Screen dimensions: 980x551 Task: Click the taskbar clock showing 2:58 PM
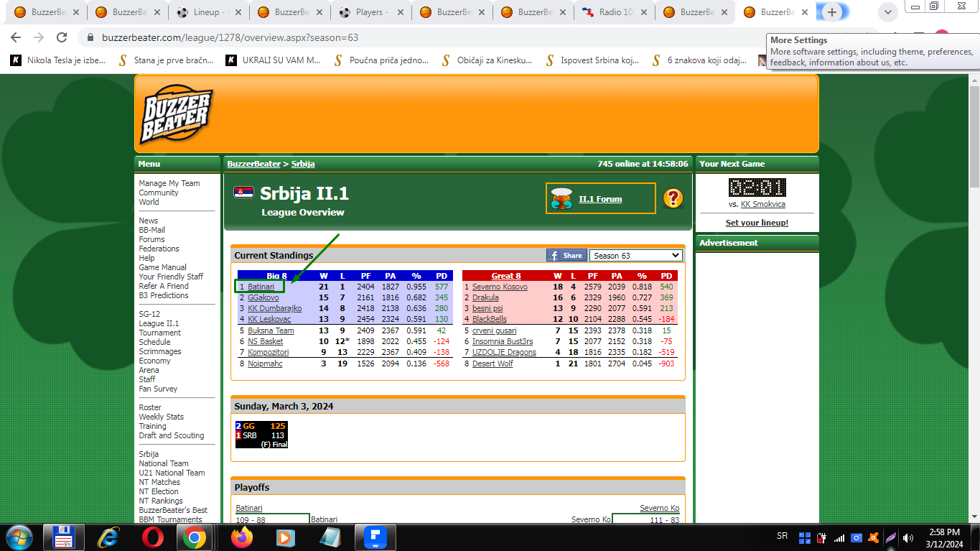944,537
